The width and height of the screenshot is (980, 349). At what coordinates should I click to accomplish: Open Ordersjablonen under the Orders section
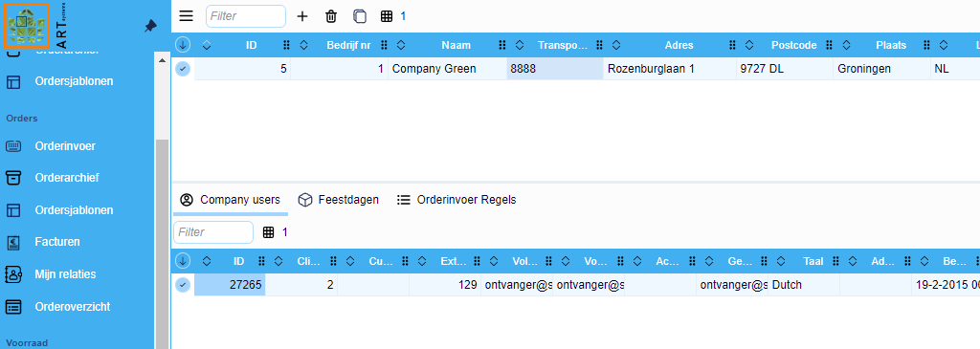point(74,209)
